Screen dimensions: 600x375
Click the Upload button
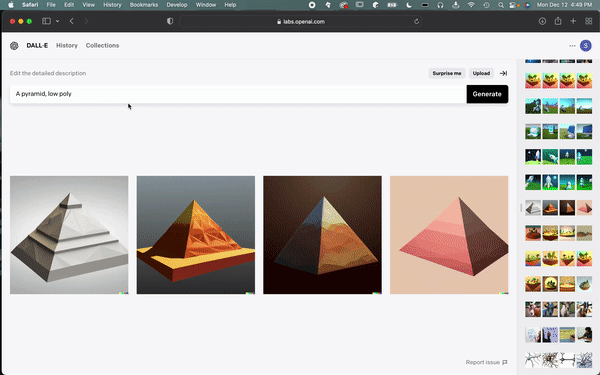481,73
